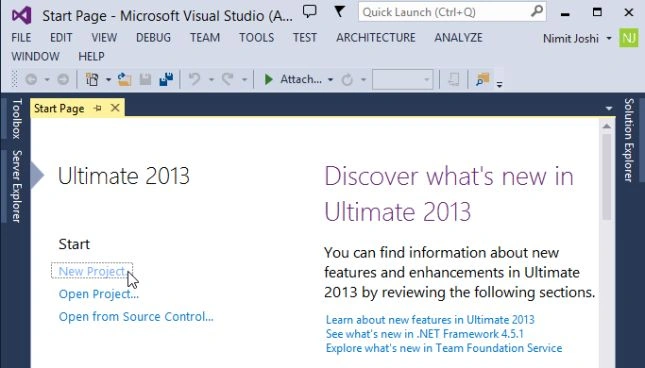Screen dimensions: 645x368
Task: Open the EDIT menu
Action: (61, 38)
